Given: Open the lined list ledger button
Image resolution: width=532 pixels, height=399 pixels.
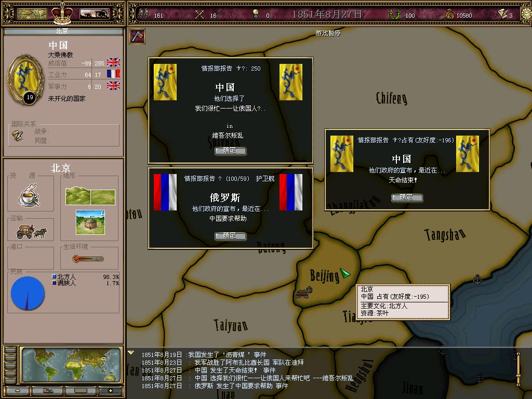Looking at the screenshot, I should click(x=81, y=391).
